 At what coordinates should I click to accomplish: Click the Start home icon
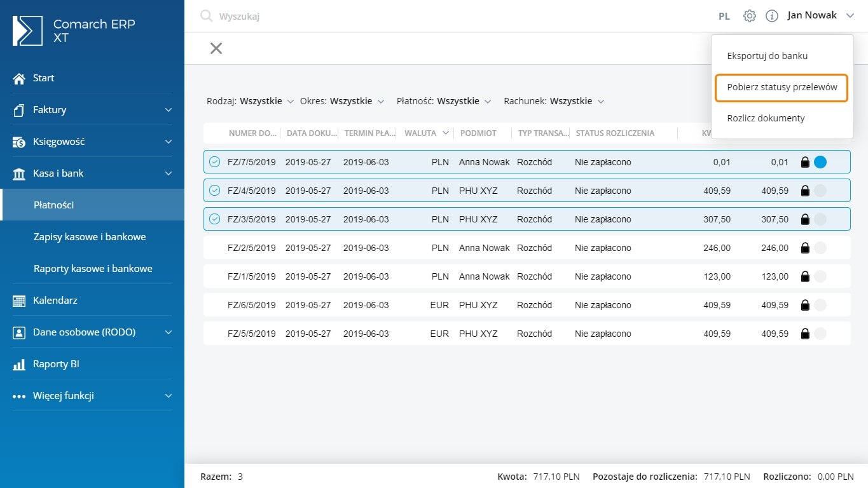point(19,78)
